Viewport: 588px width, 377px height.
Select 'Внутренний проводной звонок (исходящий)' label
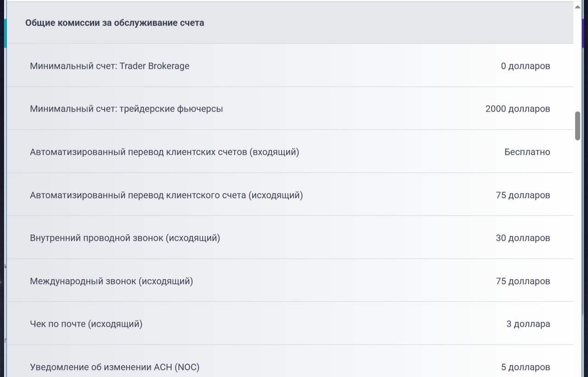(125, 238)
